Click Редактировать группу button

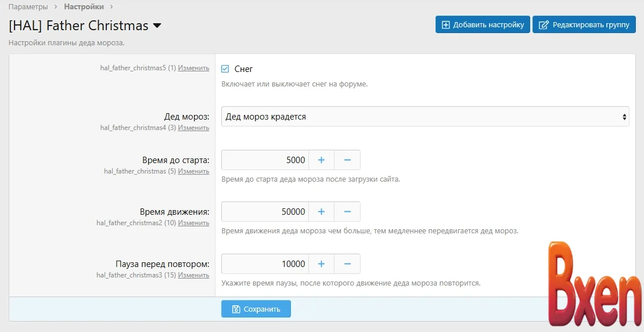tap(584, 25)
